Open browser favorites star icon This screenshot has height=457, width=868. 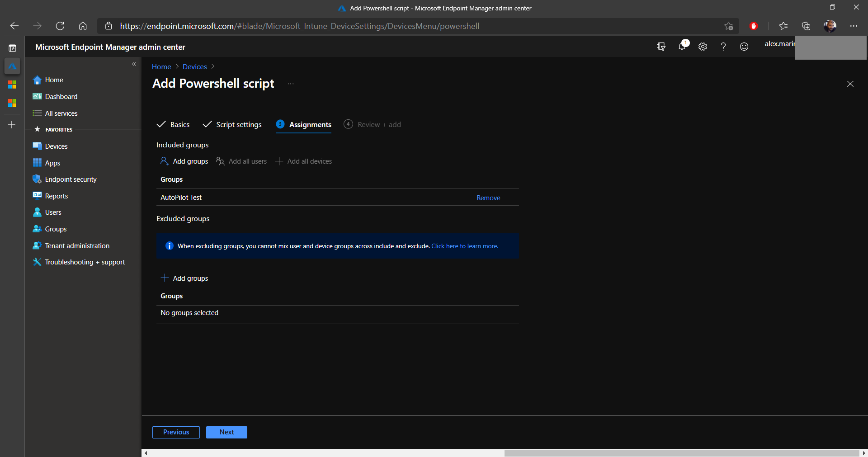[x=783, y=26]
